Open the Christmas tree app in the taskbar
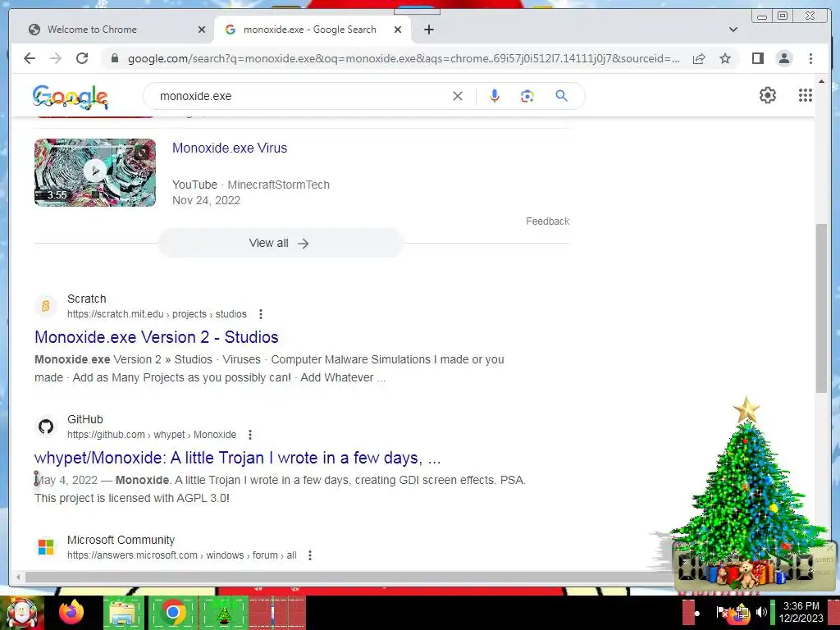The image size is (840, 630). [224, 613]
